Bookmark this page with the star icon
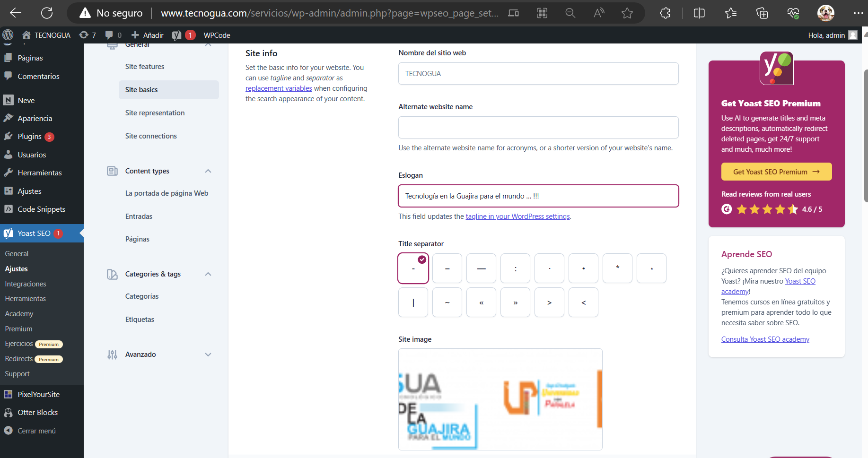The height and width of the screenshot is (458, 868). point(627,13)
